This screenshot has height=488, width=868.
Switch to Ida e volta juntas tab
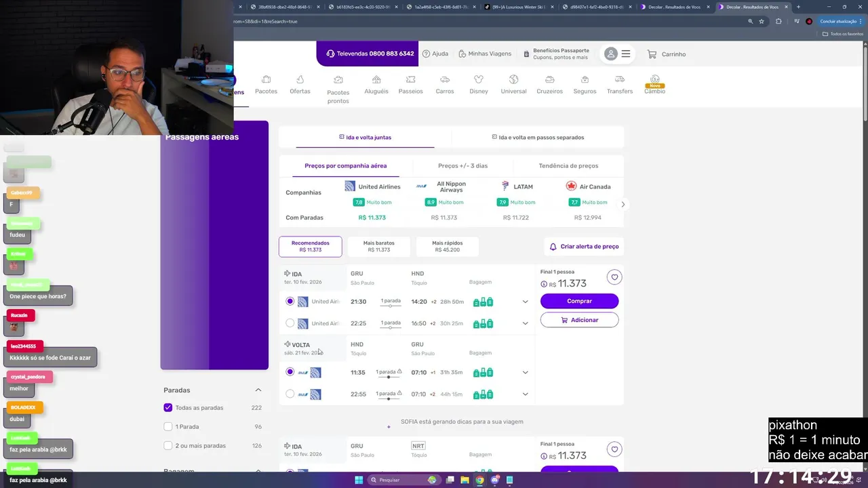pos(365,137)
